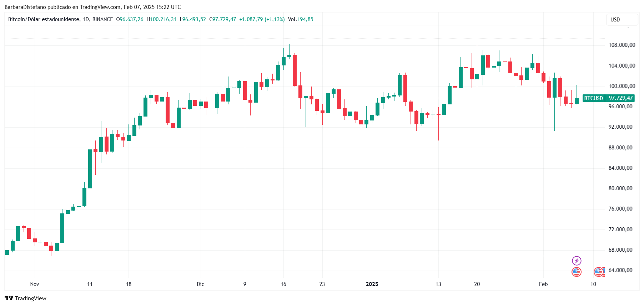The image size is (644, 306).
Task: Click the BINANCE exchange label in legend
Action: point(102,19)
